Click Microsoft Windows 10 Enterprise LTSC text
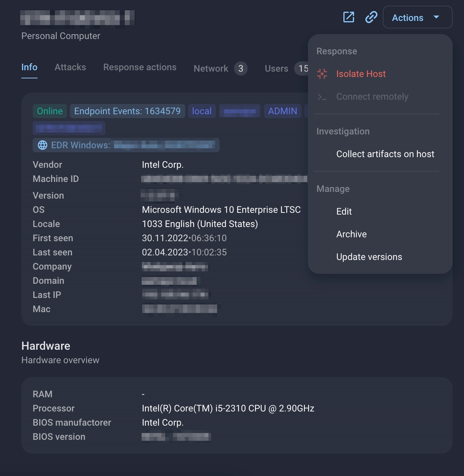464x476 pixels. (221, 210)
